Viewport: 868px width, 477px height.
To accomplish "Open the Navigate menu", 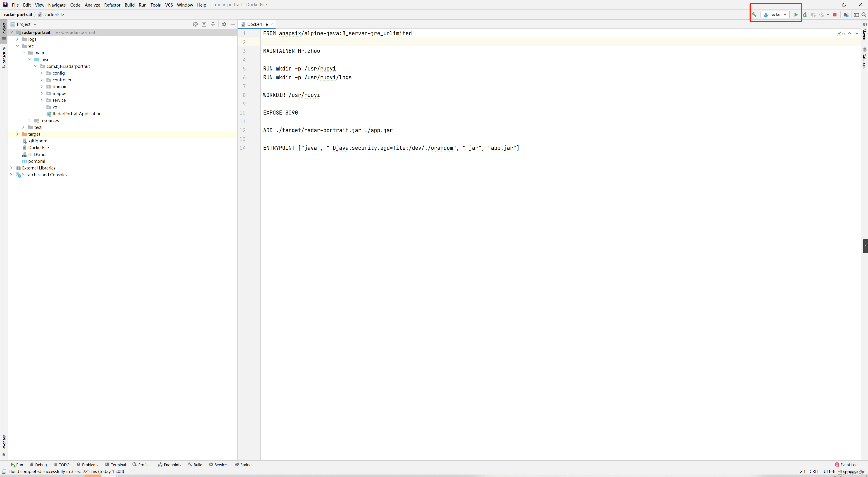I will point(57,5).
